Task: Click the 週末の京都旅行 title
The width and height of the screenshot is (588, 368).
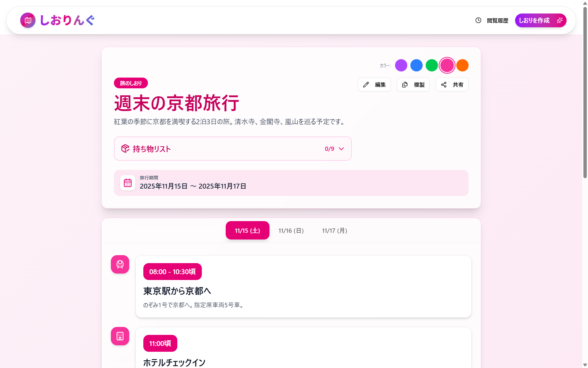Action: [176, 103]
